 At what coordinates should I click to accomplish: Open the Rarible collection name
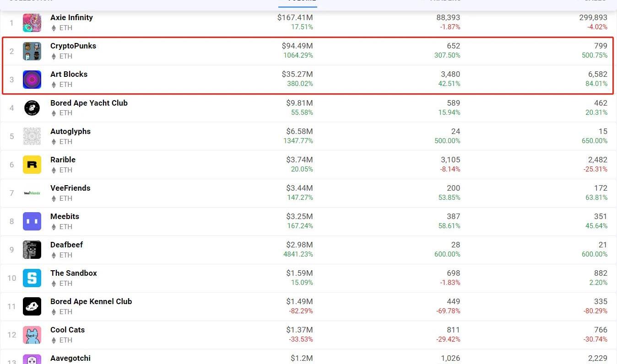point(63,160)
